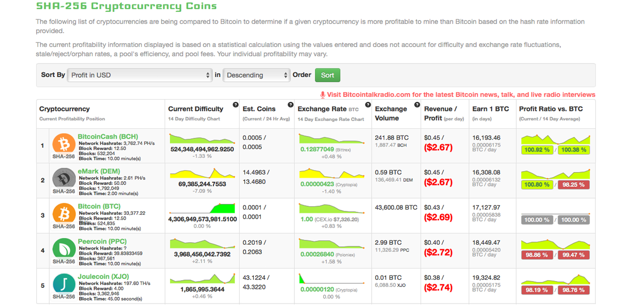644x306 pixels.
Task: Open the BitcoinCash (BCH) coin link
Action: coord(108,137)
